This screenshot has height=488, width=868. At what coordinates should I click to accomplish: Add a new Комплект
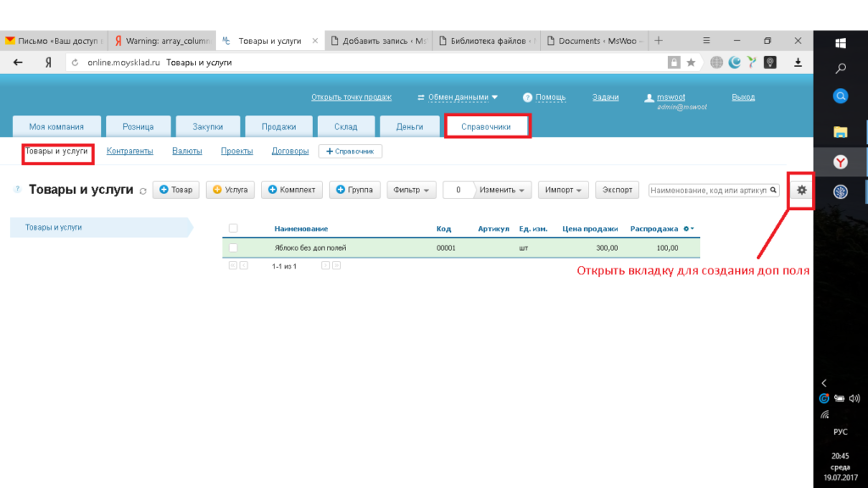[x=292, y=190]
